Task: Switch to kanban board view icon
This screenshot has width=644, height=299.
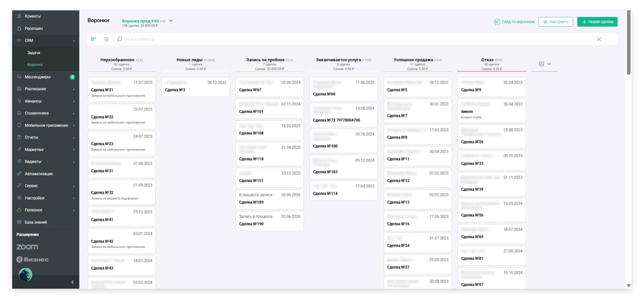Action: click(93, 39)
